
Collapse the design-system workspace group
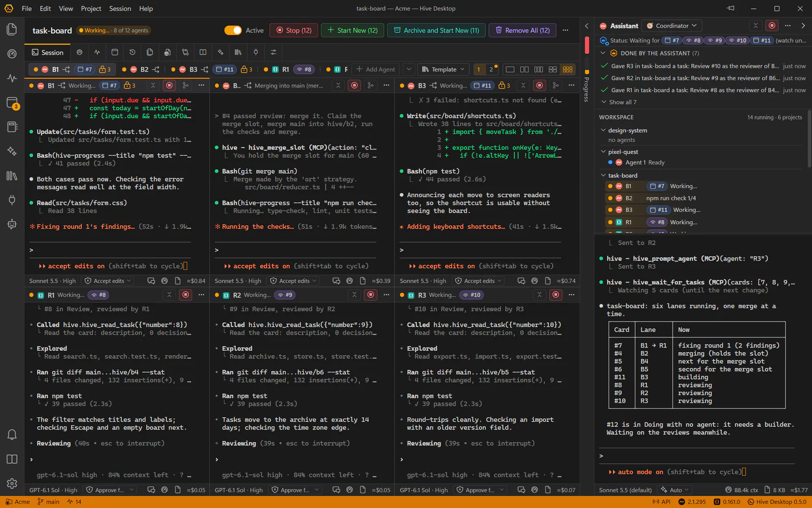pyautogui.click(x=603, y=131)
